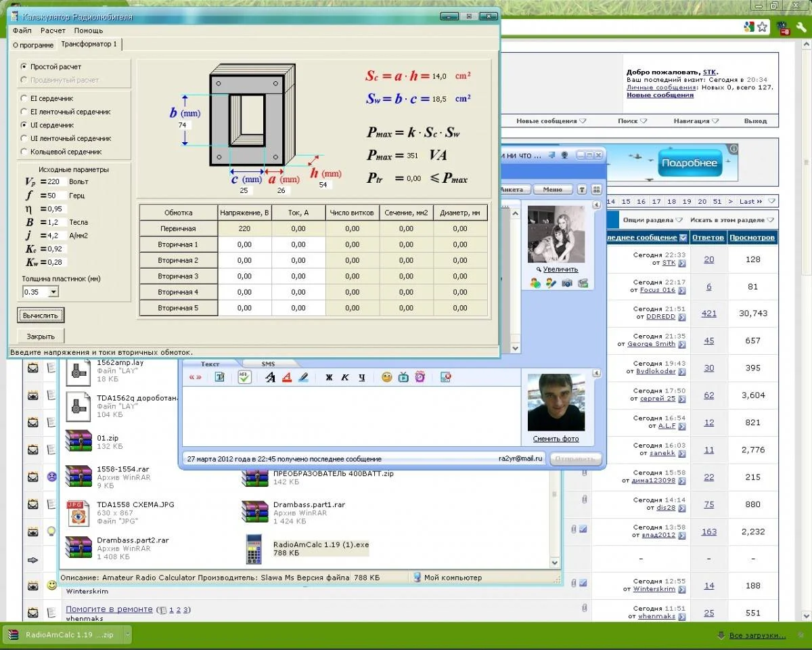Screen dimensions: 812x650
Task: Click the file list scrollbar down arrow
Action: [x=555, y=562]
